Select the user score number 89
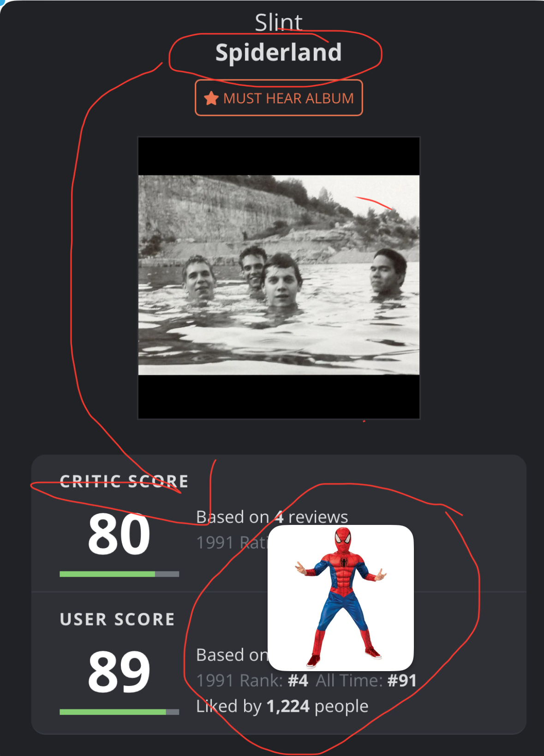544x756 pixels. click(x=120, y=672)
